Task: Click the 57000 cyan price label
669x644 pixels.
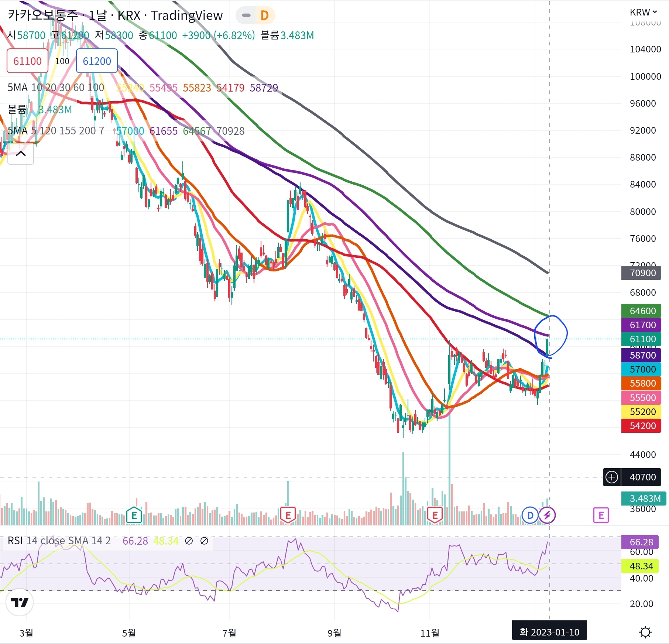Action: [641, 369]
